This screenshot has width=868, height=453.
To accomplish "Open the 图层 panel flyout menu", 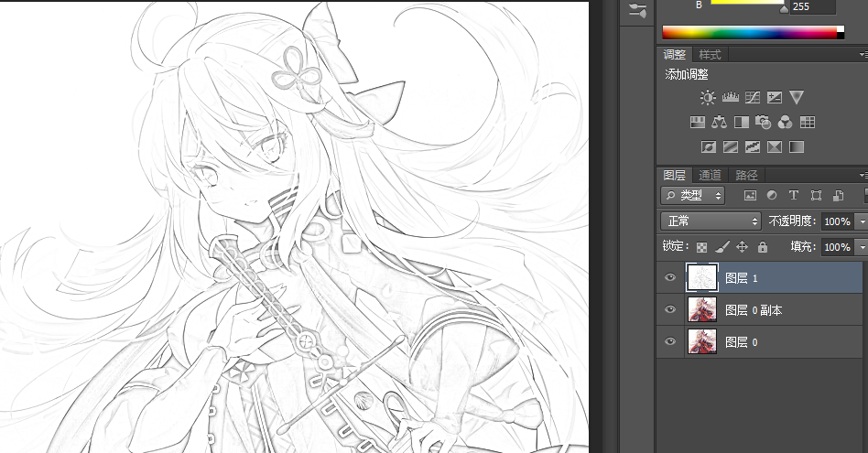I will coord(863,175).
